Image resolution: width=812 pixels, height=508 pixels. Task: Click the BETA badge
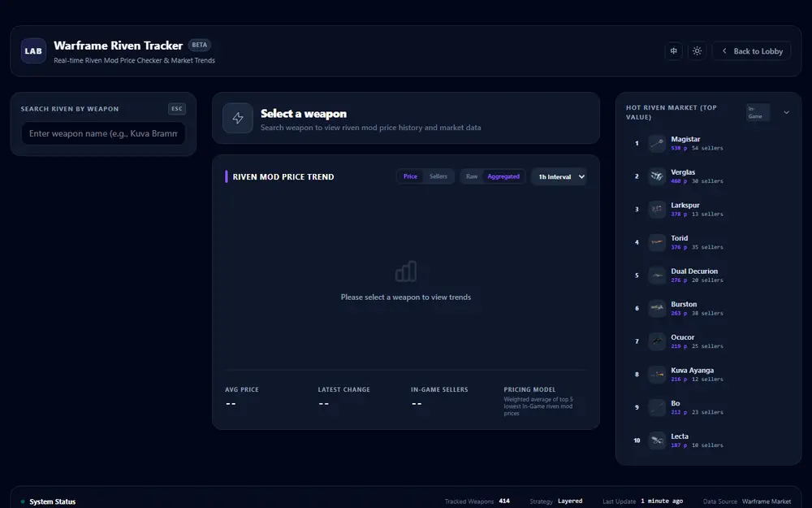click(x=200, y=45)
